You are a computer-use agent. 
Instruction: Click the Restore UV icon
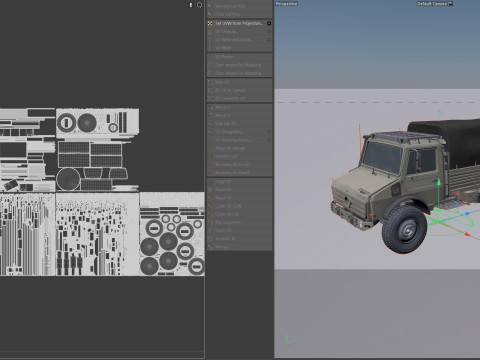coord(210,239)
